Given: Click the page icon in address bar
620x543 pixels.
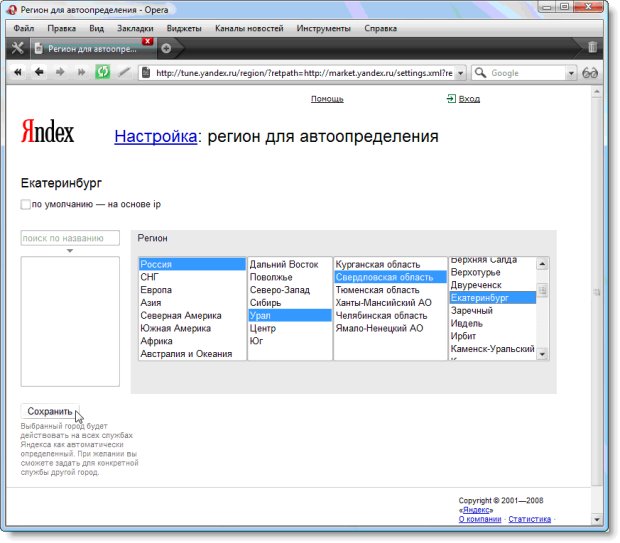Looking at the screenshot, I should tap(146, 73).
